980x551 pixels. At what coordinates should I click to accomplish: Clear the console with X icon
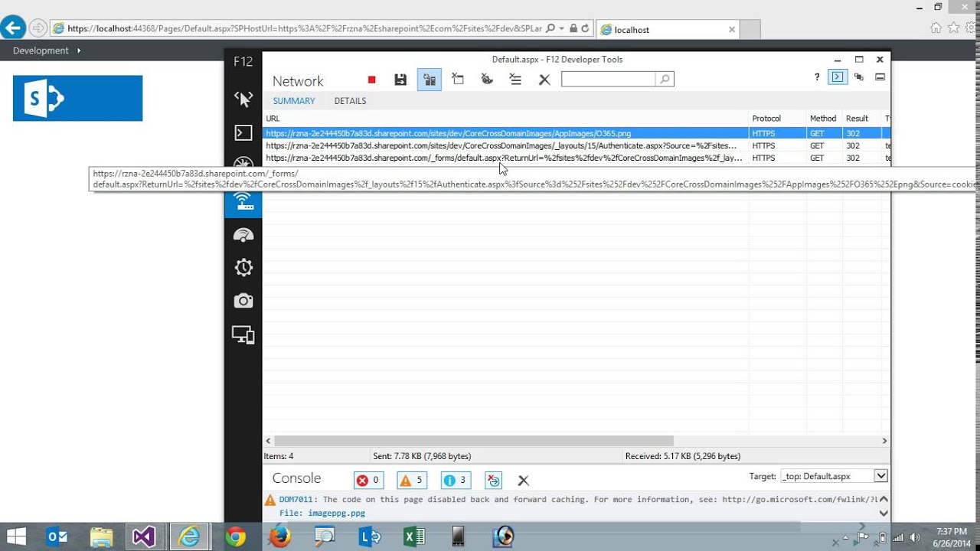(523, 481)
